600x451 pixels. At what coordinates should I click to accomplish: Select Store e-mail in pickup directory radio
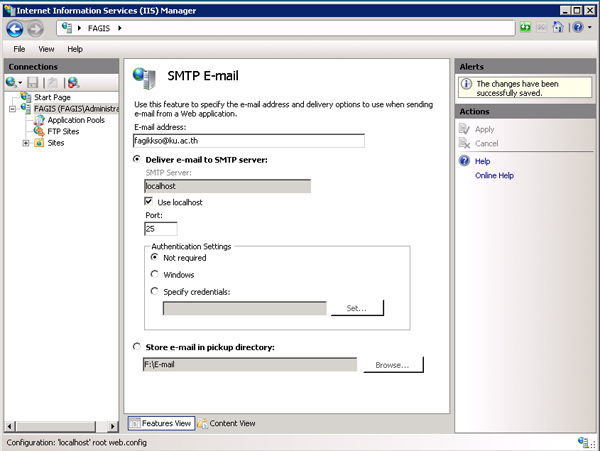(137, 347)
